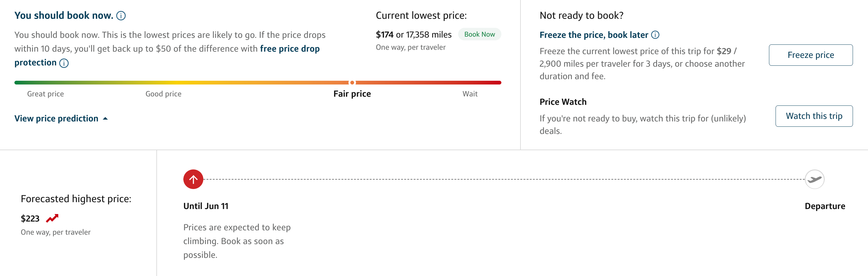Image resolution: width=868 pixels, height=276 pixels.
Task: Click info icon next to 'Freeze the price, book later'
Action: point(655,35)
